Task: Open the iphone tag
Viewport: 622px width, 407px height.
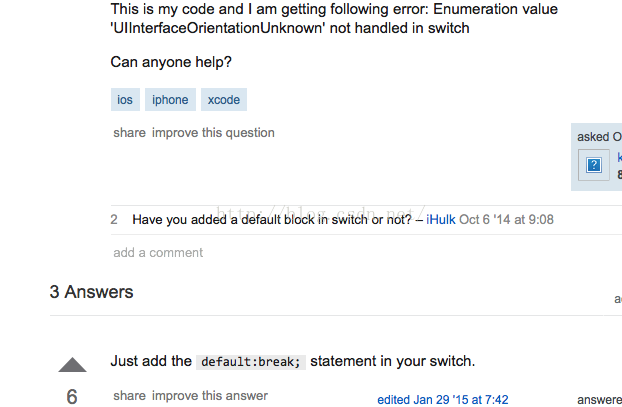Action: pos(170,100)
